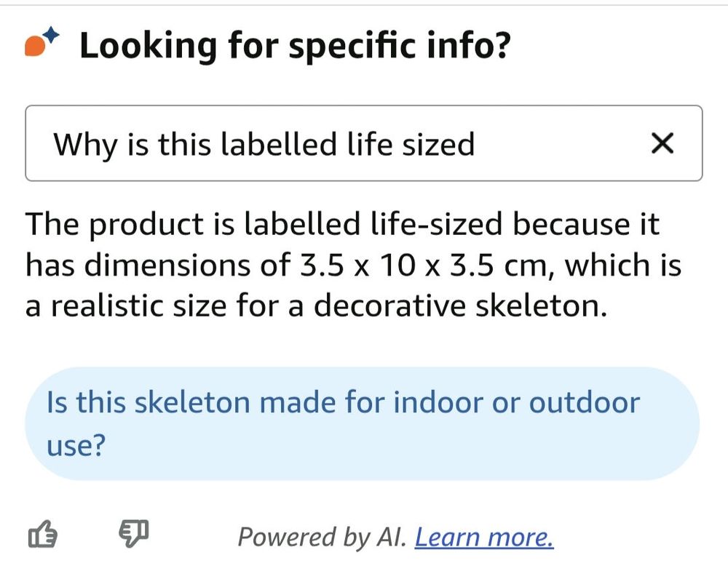Click Powered by AI Learn more
The width and height of the screenshot is (728, 579).
(x=483, y=537)
